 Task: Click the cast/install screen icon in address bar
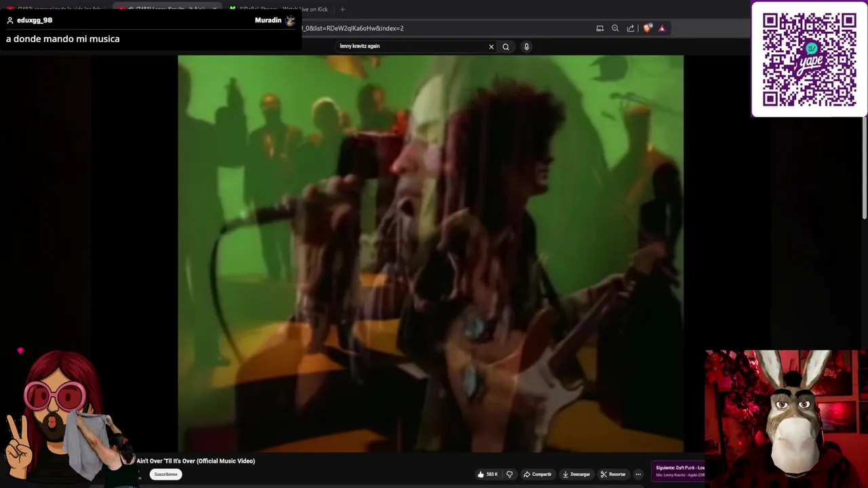point(599,28)
